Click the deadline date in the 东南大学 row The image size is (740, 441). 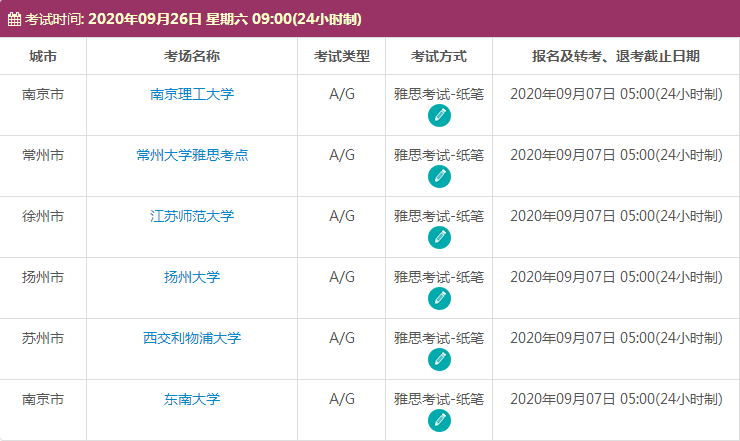tap(616, 399)
